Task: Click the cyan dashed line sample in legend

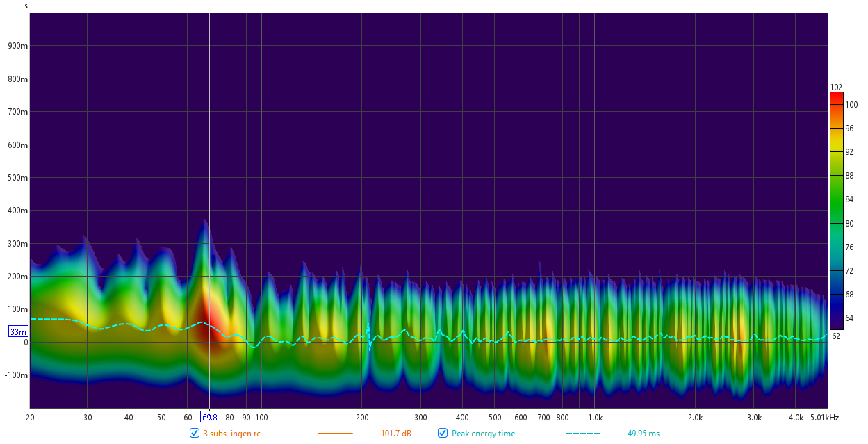Action: [584, 434]
